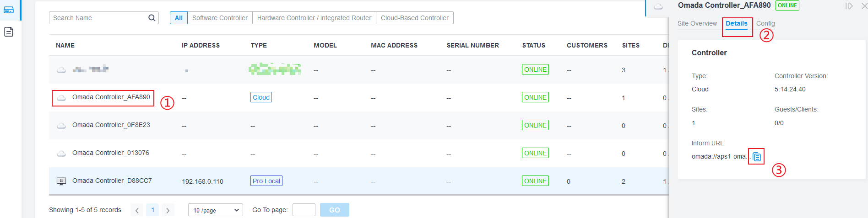This screenshot has width=868, height=218.
Task: Select the Omada Controller_D88CC7 row name
Action: (x=112, y=181)
